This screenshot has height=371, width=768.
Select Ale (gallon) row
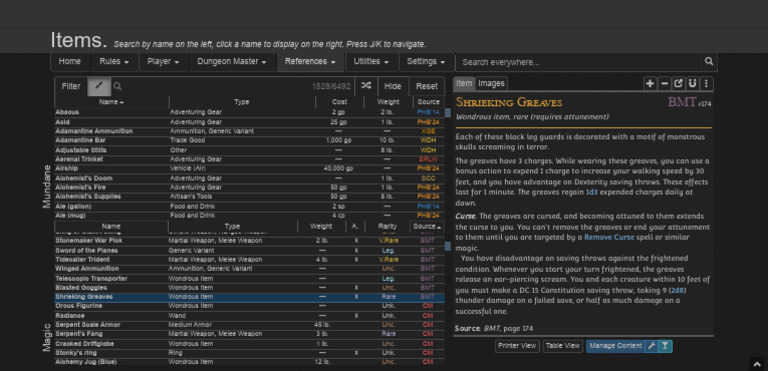(x=249, y=206)
